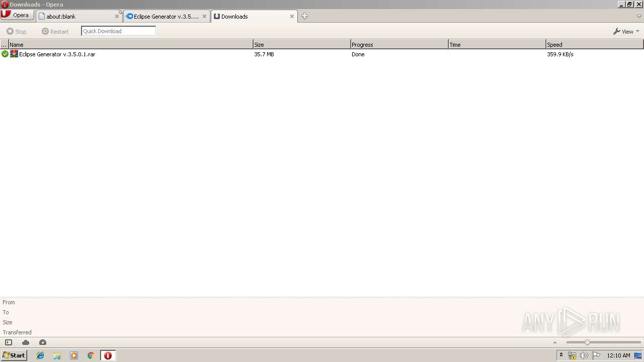Select the Downloads tab
Image resolution: width=644 pixels, height=362 pixels.
254,17
